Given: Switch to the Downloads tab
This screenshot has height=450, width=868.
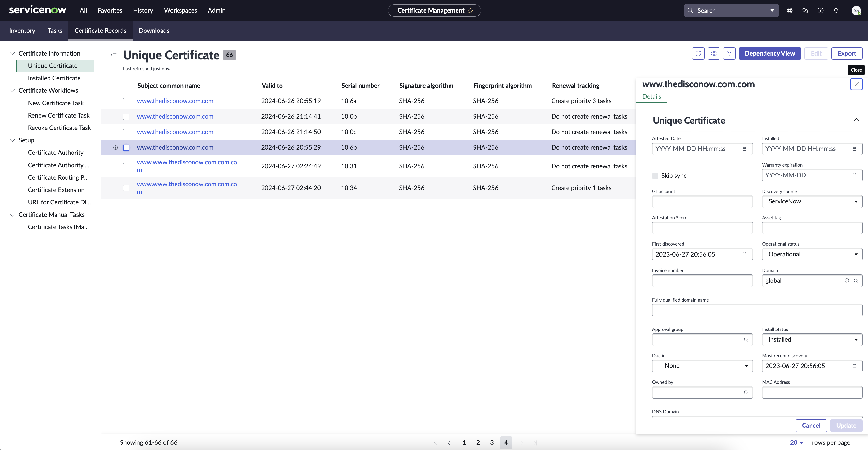Looking at the screenshot, I should 154,31.
